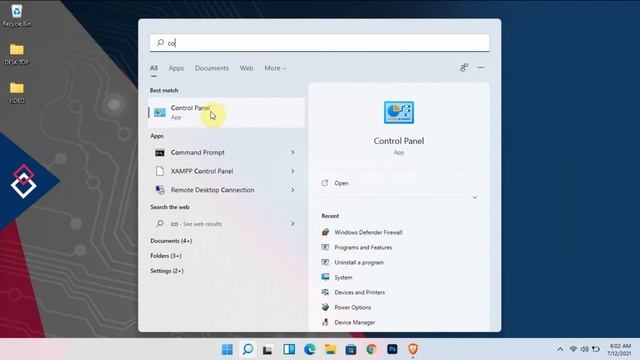Image resolution: width=640 pixels, height=360 pixels.
Task: Click the Command Prompt result text
Action: point(198,152)
